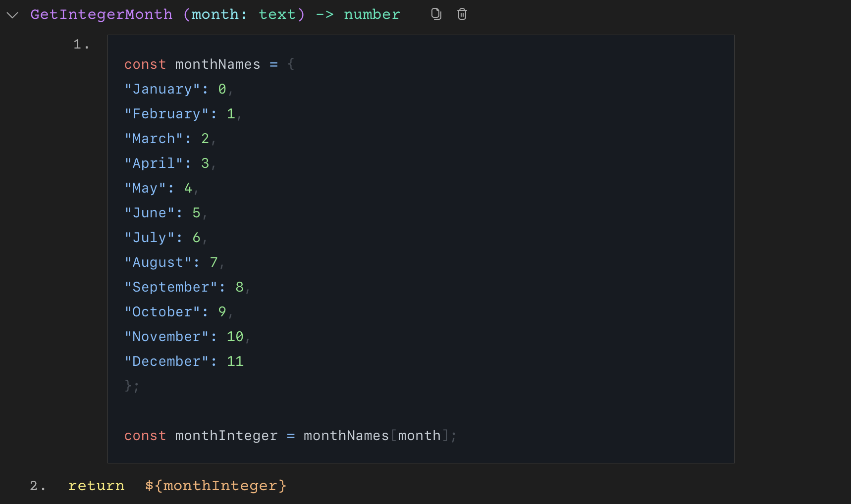Image resolution: width=851 pixels, height=504 pixels.
Task: Click line number 1 in the editor
Action: [x=81, y=44]
